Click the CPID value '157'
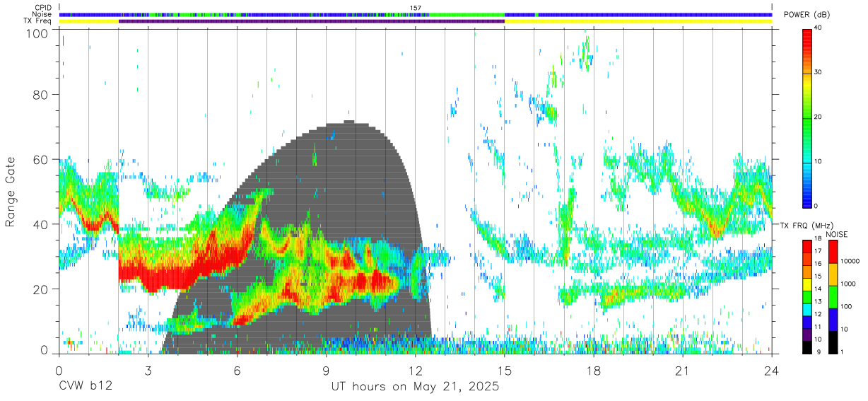 pos(415,8)
